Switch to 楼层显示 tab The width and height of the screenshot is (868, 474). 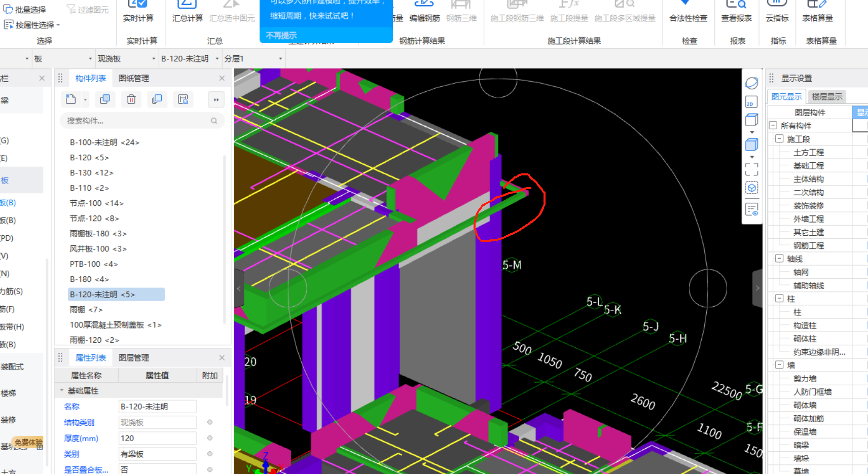[x=827, y=96]
